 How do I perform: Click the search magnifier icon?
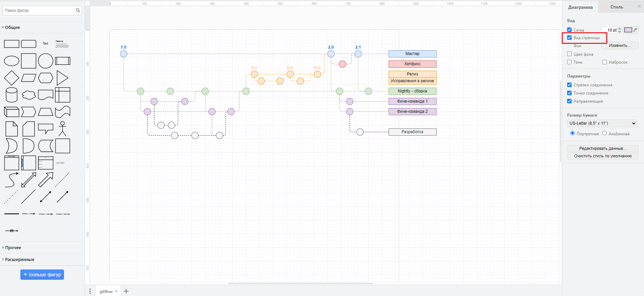coord(78,10)
